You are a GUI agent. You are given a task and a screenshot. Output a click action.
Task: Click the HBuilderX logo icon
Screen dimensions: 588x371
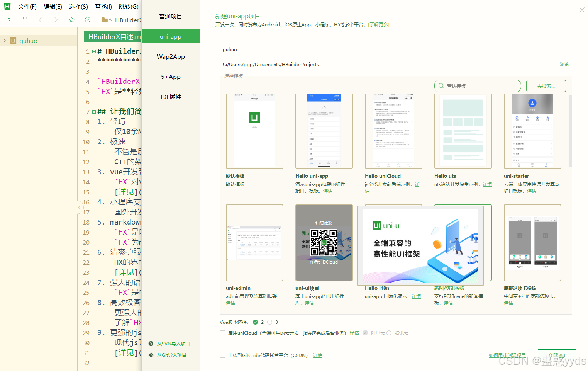pos(7,7)
